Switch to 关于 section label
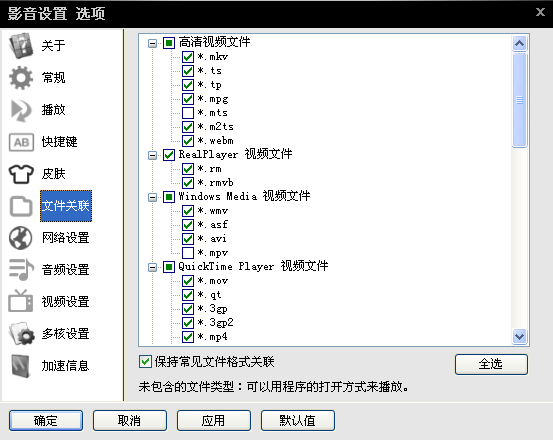The image size is (553, 440). pos(53,45)
